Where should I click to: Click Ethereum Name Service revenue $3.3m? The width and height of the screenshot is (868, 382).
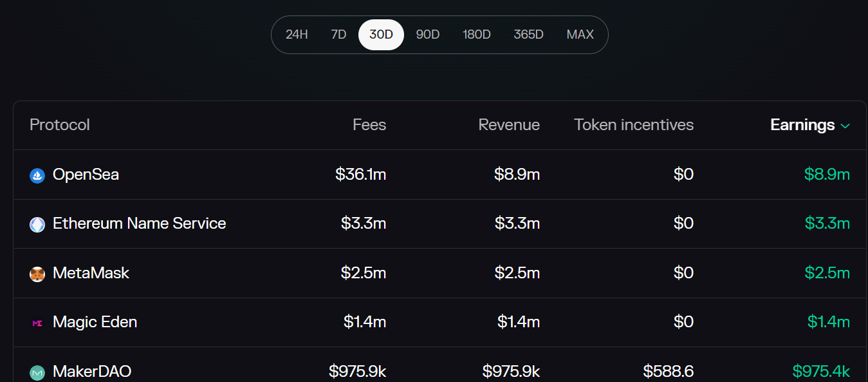click(517, 224)
